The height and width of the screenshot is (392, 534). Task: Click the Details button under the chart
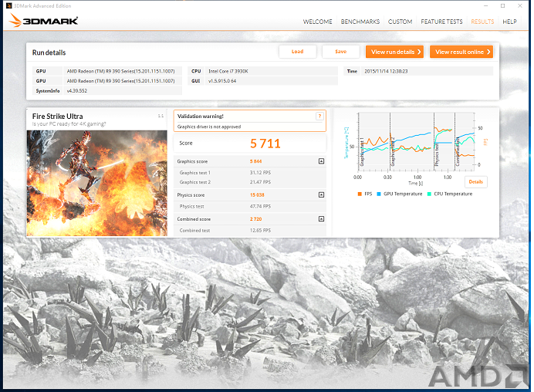tap(476, 182)
